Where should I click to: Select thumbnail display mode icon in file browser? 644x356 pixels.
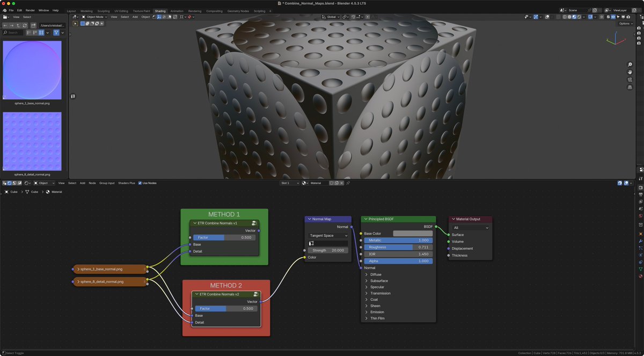pos(41,33)
